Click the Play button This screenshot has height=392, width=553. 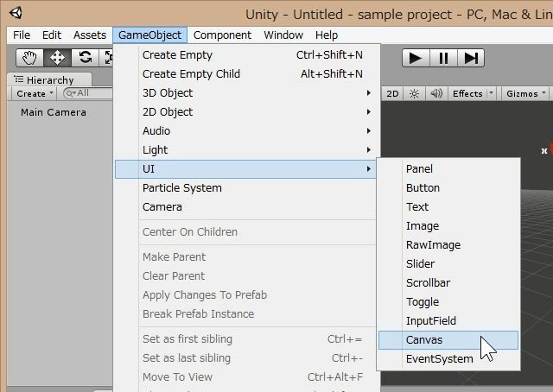(x=416, y=58)
